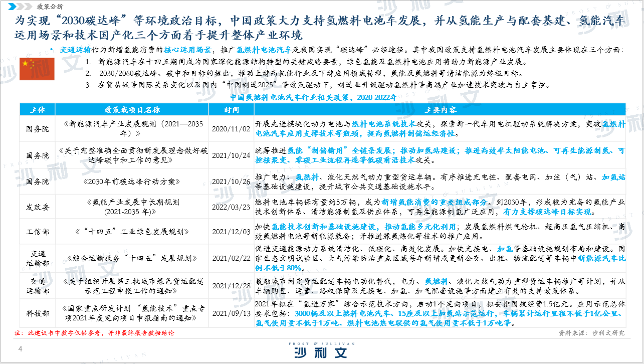644x364 pixels.
Task: Click 国务院 in the 2030年前碳达峰行动方案 row
Action: pos(39,181)
